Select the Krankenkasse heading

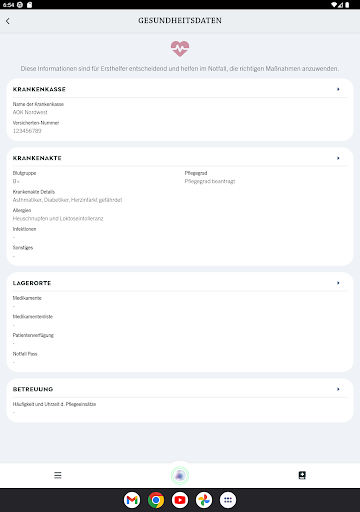(x=39, y=89)
